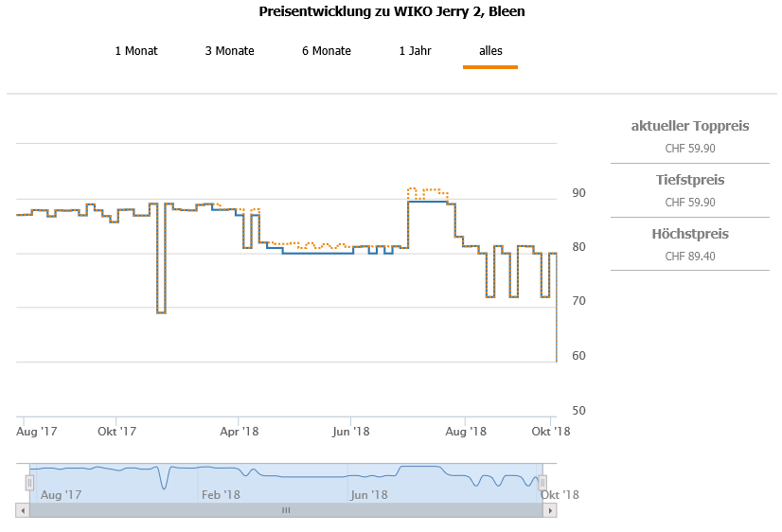Image resolution: width=782 pixels, height=532 pixels.
Task: Show the 6 Monate price history
Action: point(327,51)
